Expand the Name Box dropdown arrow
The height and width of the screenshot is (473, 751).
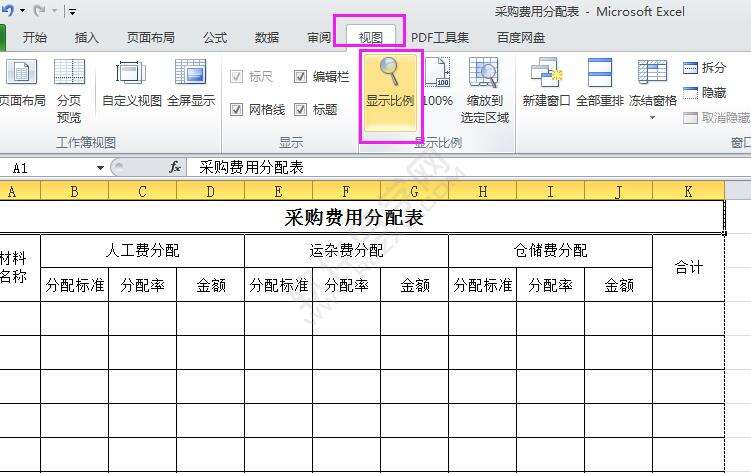(100, 168)
